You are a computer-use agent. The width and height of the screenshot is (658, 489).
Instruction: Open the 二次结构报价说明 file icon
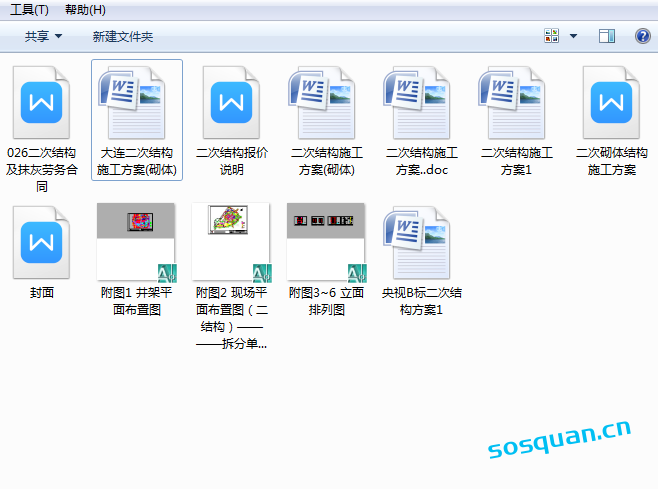(x=231, y=102)
